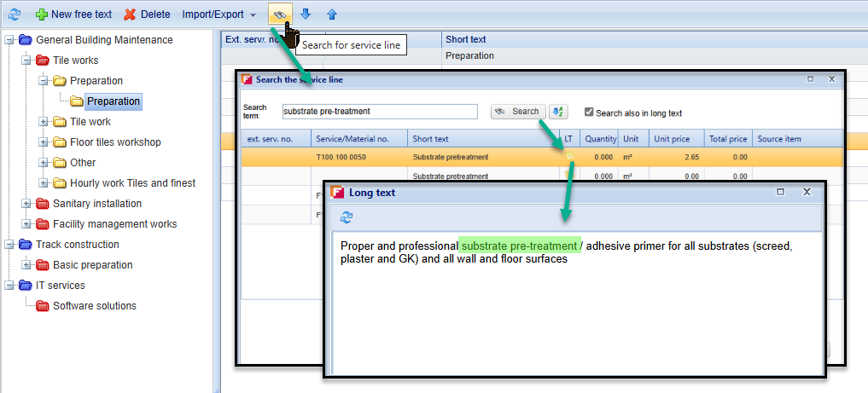Screen dimensions: 868x393
Task: Select Software solutions in the tree
Action: tap(94, 306)
